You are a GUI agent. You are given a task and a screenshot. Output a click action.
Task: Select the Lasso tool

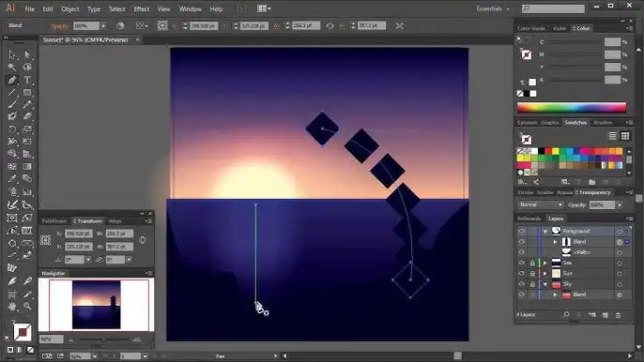tap(27, 67)
